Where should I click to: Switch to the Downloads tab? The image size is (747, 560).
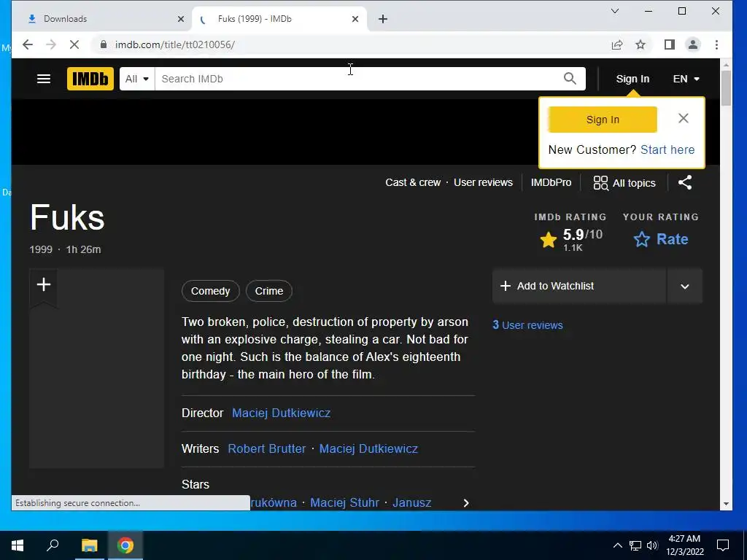[x=104, y=19]
